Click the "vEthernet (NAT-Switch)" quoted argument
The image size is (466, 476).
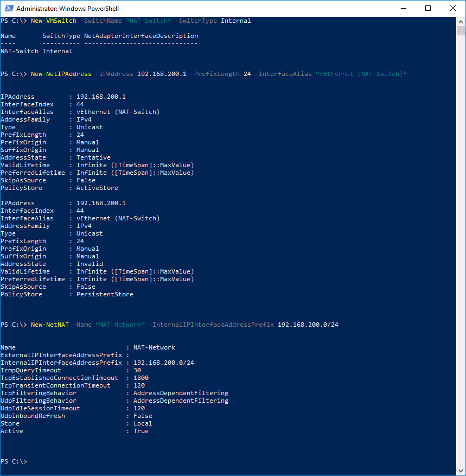click(361, 74)
